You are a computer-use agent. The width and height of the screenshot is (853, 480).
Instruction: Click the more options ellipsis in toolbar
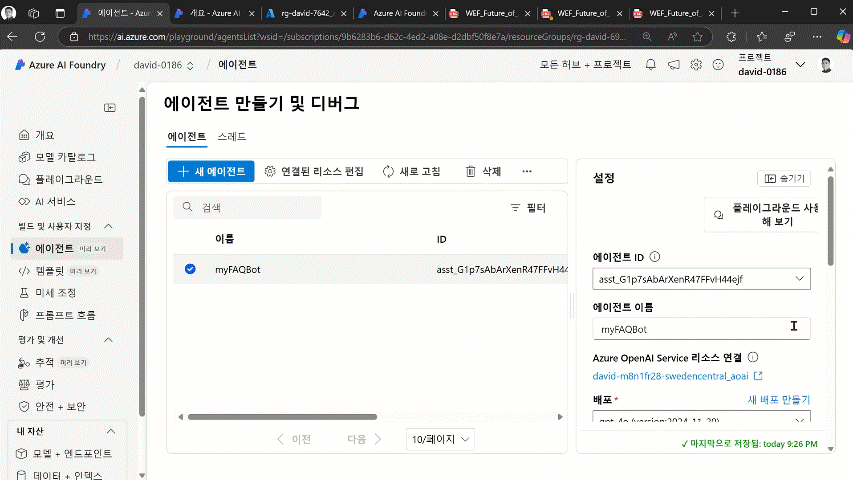527,172
